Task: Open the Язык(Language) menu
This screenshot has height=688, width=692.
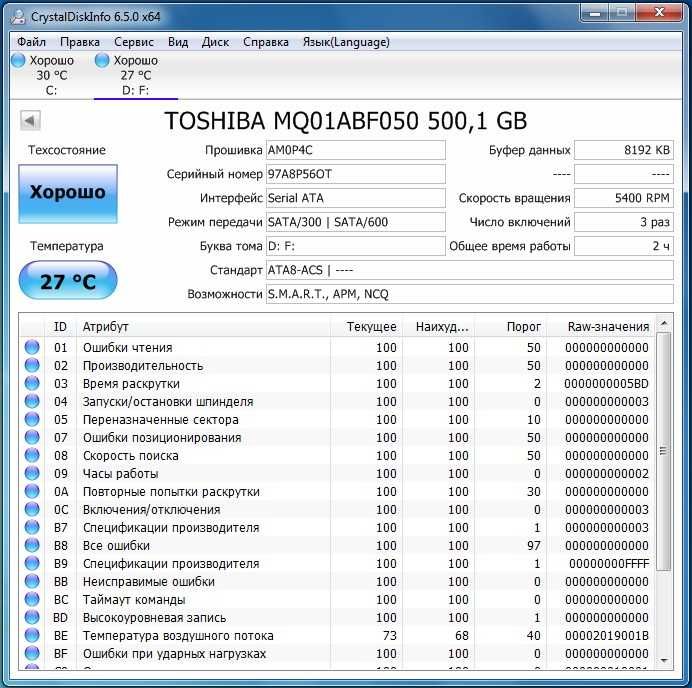Action: point(346,42)
